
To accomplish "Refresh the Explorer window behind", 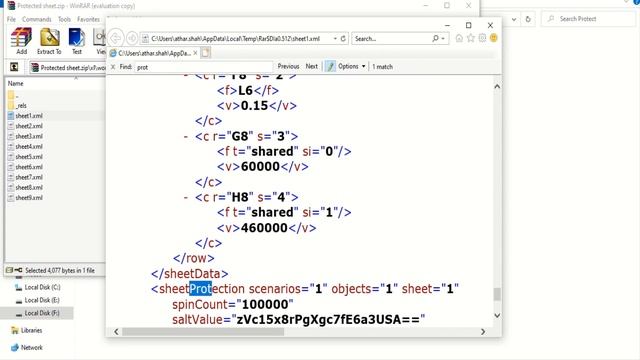I will [x=528, y=19].
